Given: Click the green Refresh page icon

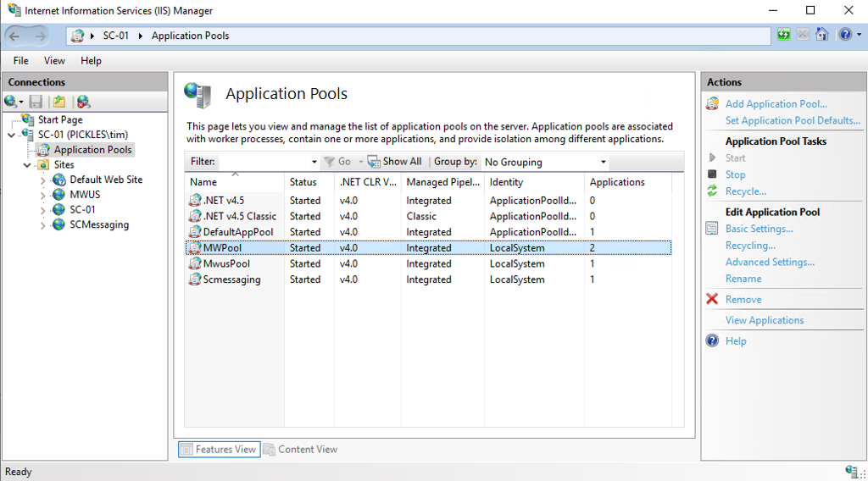Looking at the screenshot, I should point(783,34).
